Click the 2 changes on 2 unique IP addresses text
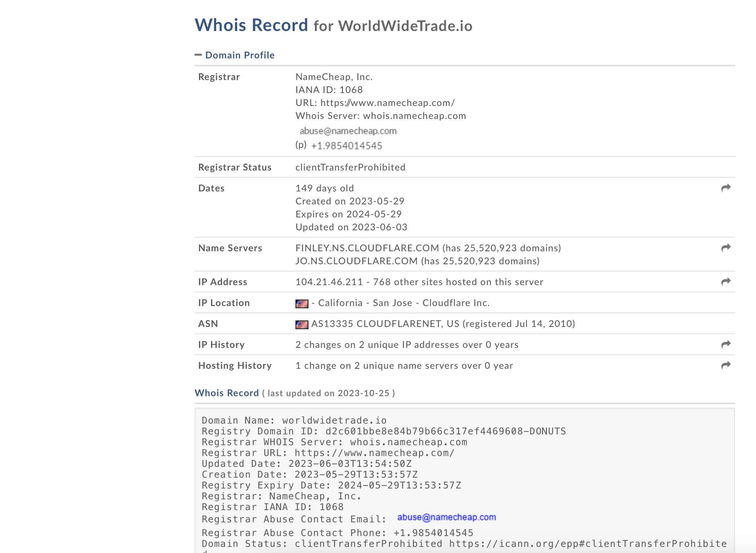The width and height of the screenshot is (756, 553). coord(407,345)
